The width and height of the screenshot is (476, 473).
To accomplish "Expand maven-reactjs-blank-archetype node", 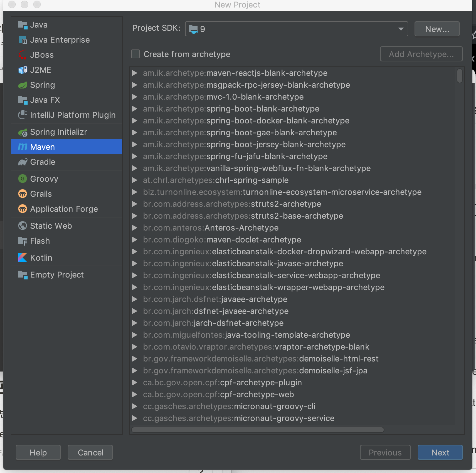I will (135, 73).
